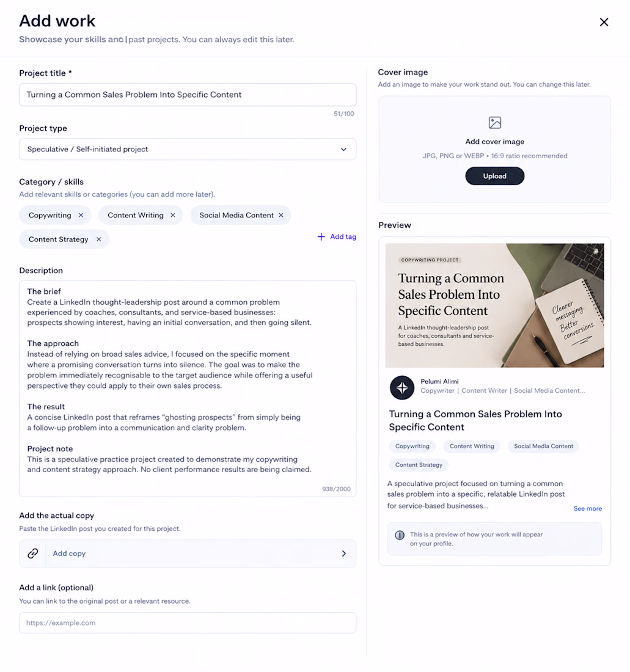Click the profile avatar of Pelumi Alimi

coord(402,387)
